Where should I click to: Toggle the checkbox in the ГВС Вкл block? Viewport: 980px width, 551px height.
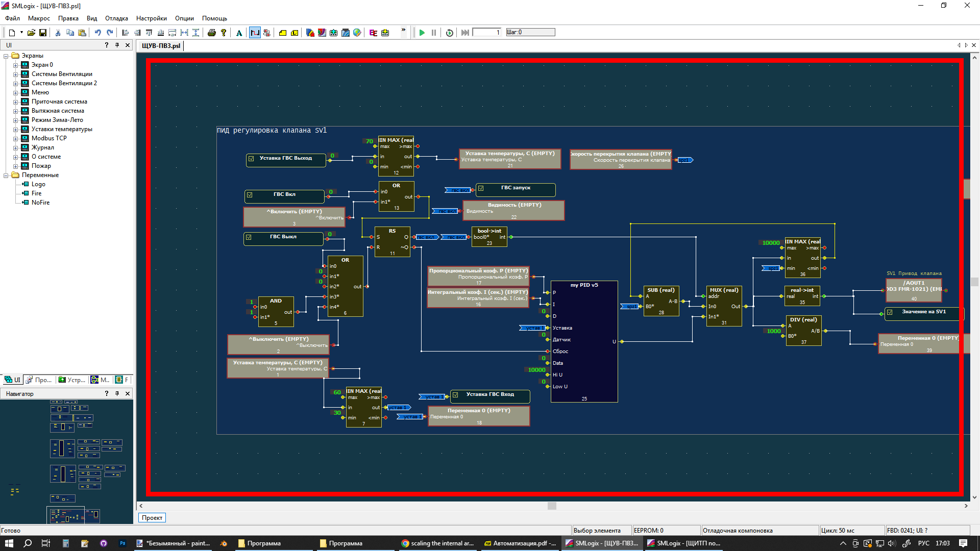click(251, 195)
